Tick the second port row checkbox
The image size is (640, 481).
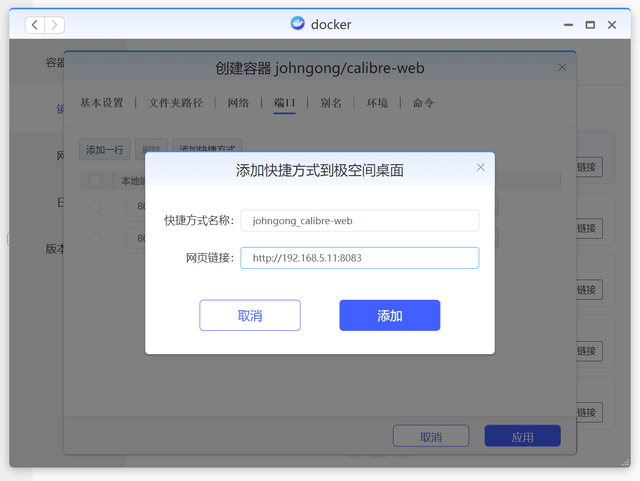tap(96, 238)
